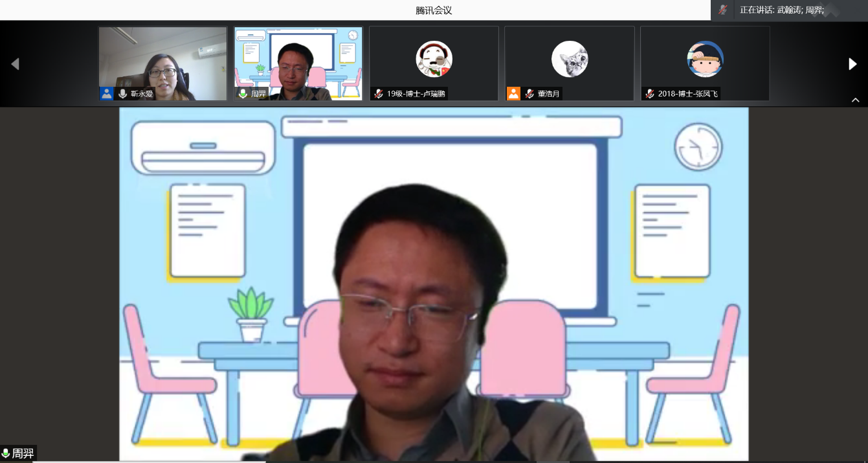Click green microphone icon on 周羿 thumbnail
Image resolution: width=868 pixels, height=463 pixels.
(243, 94)
